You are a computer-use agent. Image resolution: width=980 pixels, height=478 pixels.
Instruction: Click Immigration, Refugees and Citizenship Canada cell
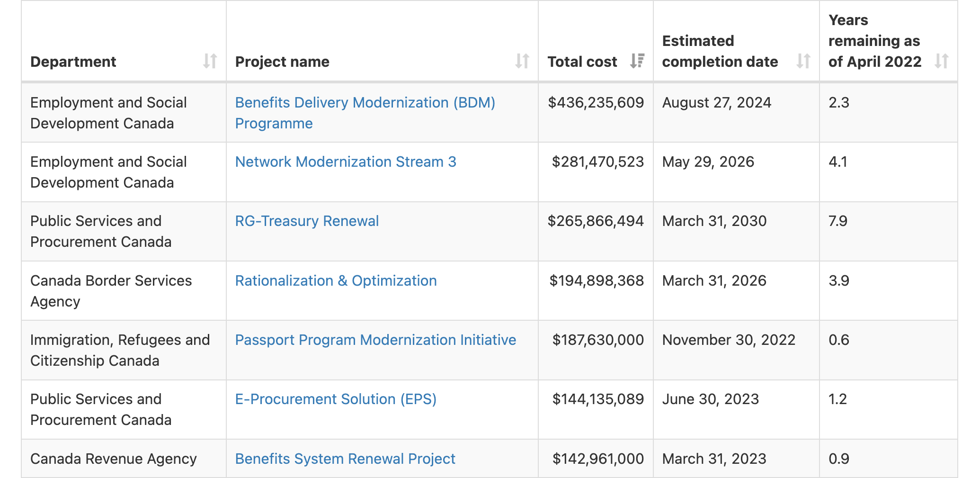(124, 350)
